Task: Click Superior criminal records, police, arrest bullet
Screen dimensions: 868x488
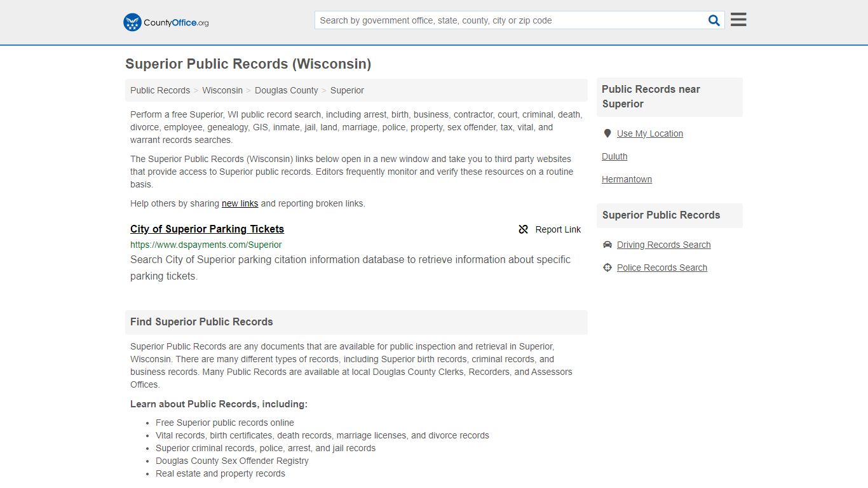Action: [x=266, y=448]
